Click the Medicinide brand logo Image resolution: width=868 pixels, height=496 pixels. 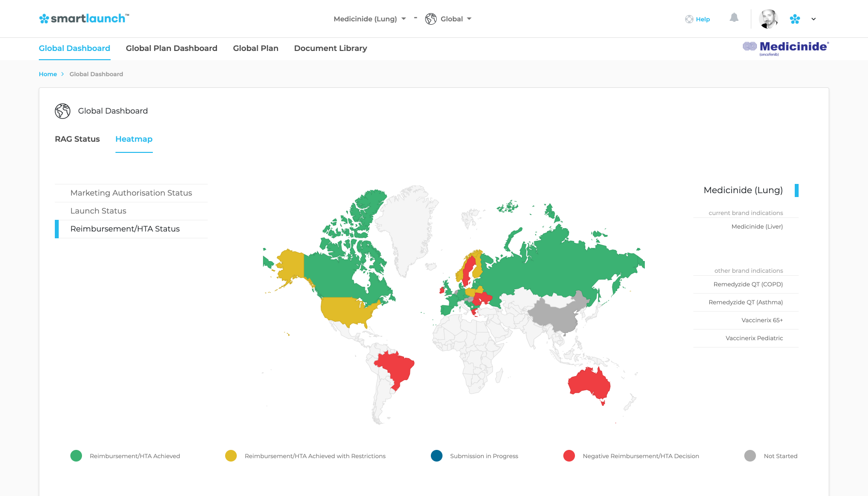click(785, 47)
